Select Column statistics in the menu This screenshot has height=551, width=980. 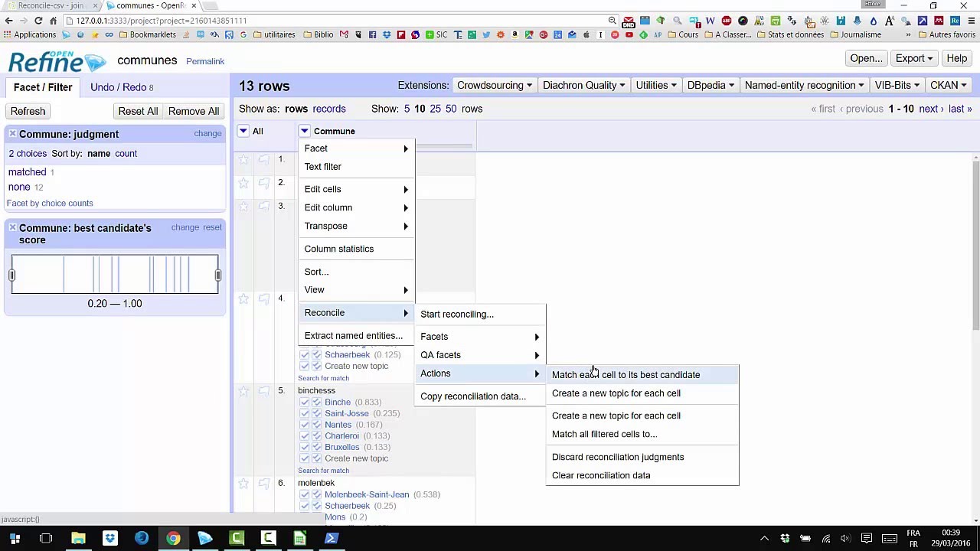(356, 249)
